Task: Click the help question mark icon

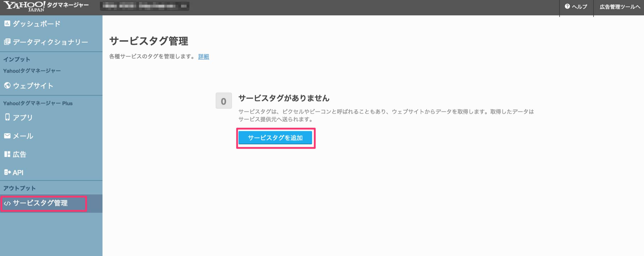Action: coord(567,6)
